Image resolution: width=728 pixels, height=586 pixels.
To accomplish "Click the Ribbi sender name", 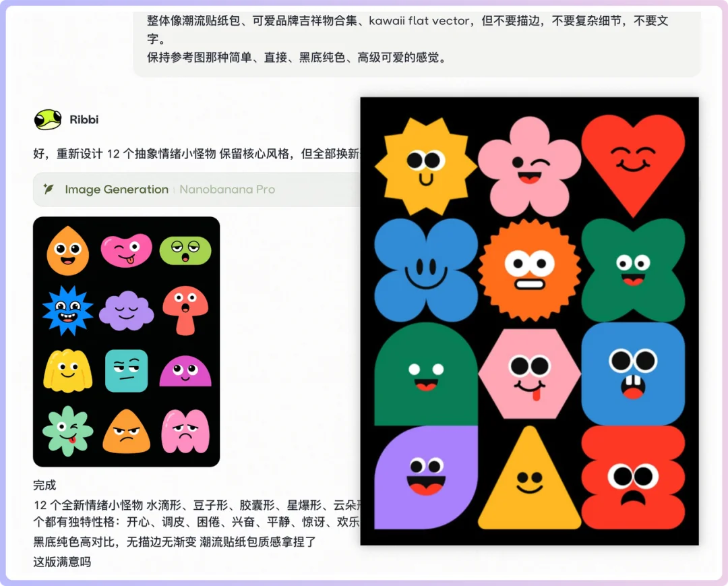I will coord(84,119).
